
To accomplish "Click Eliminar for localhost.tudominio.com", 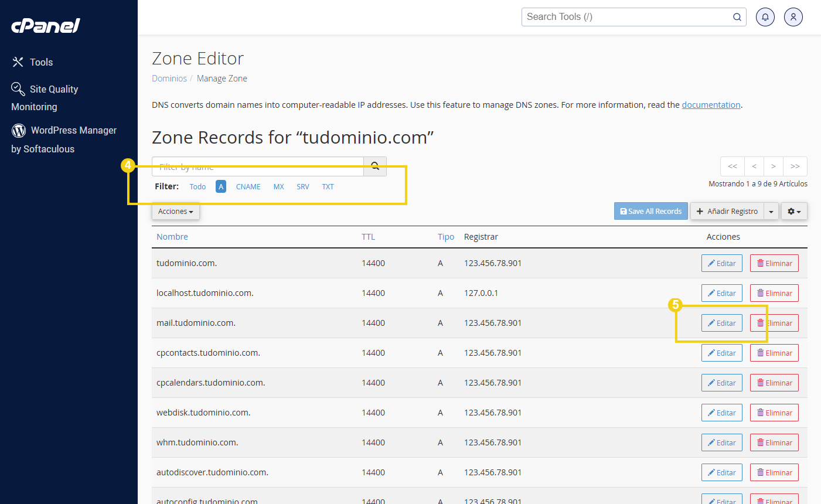I will click(x=774, y=293).
